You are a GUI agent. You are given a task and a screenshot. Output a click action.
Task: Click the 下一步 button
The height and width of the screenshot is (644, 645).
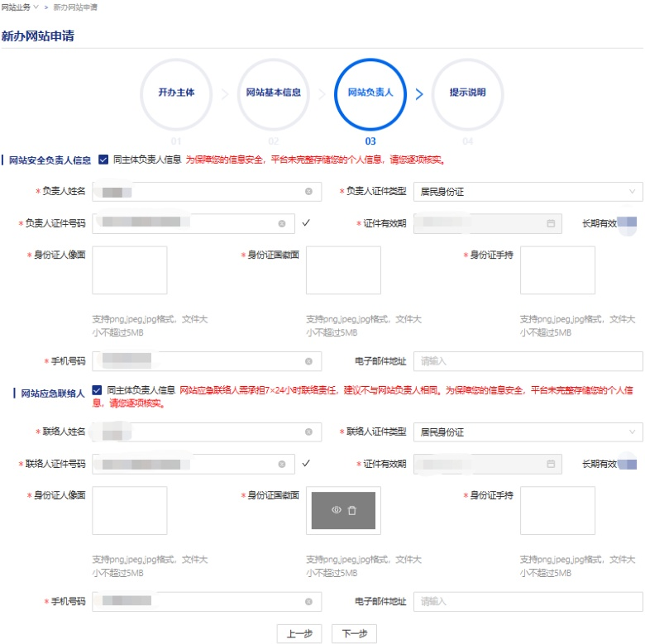coord(354,633)
